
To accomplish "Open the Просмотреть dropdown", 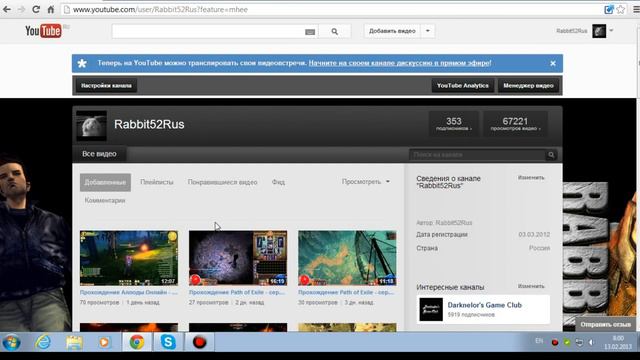I will 366,182.
